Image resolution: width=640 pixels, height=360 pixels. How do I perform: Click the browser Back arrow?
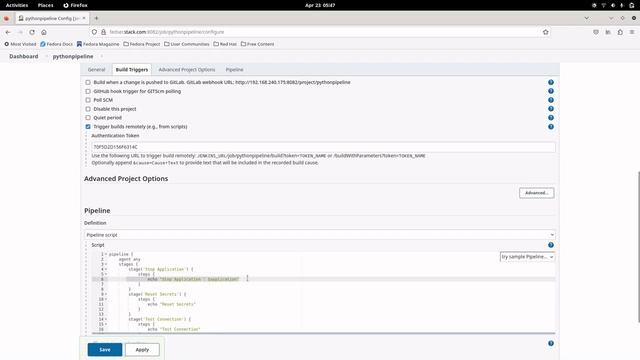8,32
